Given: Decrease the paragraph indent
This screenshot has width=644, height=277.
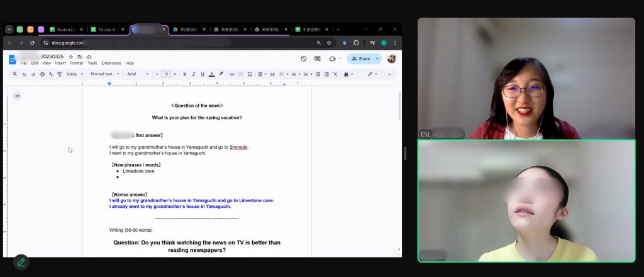Looking at the screenshot, I should coord(318,74).
